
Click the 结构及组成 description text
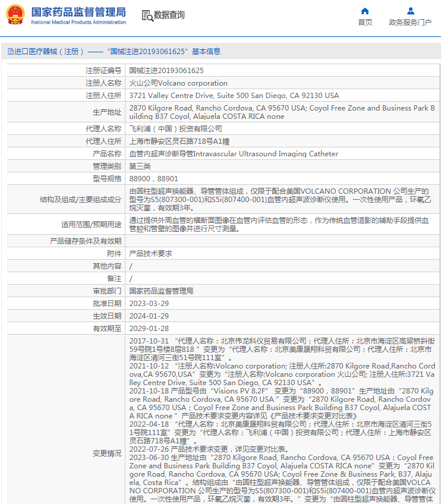pos(281,200)
